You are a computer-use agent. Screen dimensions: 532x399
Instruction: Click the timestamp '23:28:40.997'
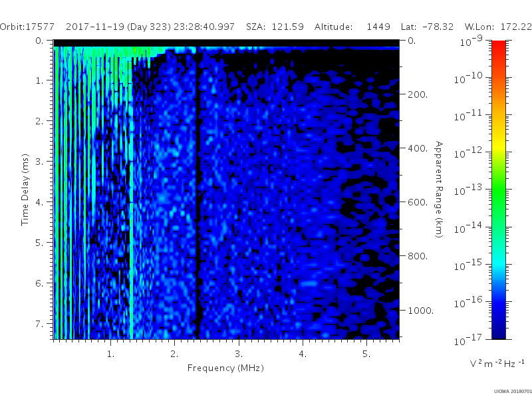[x=204, y=27]
